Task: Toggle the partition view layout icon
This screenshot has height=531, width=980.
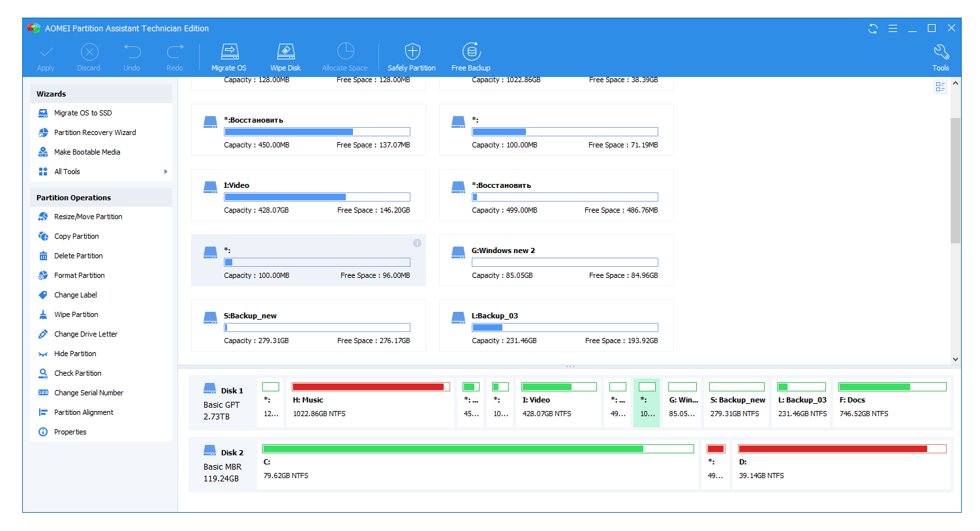Action: [940, 87]
